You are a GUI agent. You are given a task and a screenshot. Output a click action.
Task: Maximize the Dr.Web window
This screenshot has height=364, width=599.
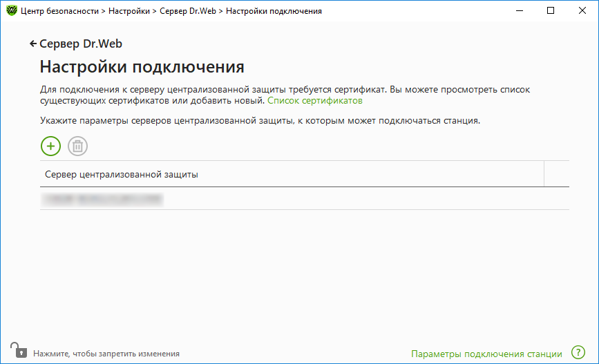(551, 10)
